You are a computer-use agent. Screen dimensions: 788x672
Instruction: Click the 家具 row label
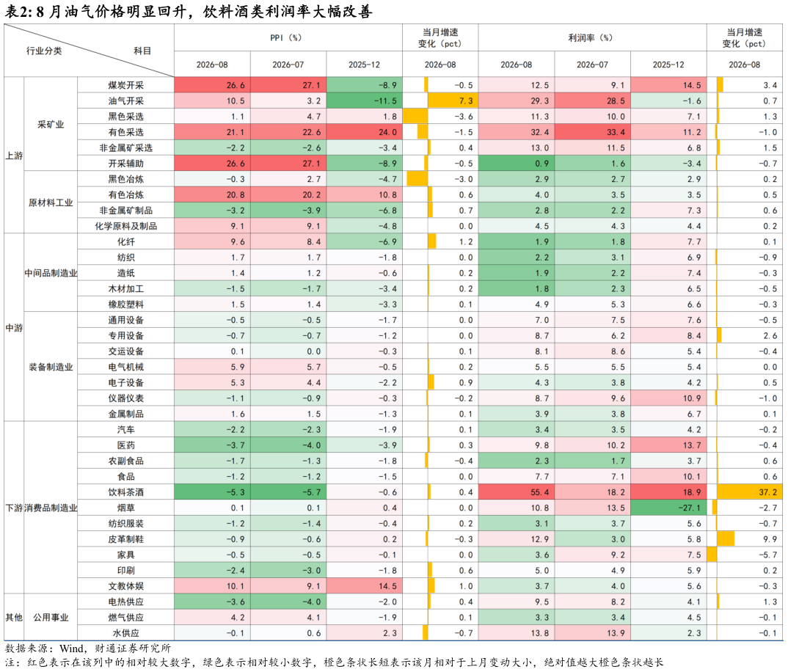point(126,555)
